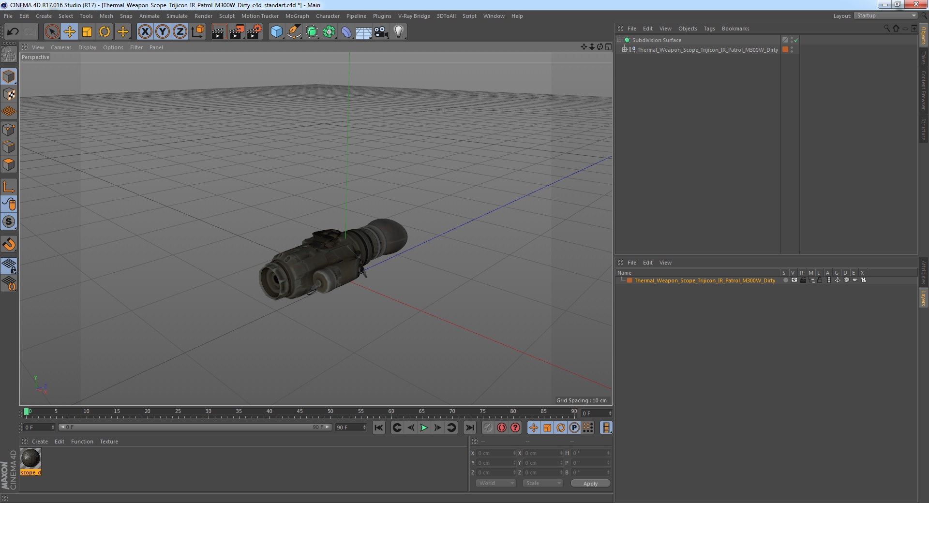
Task: Open the Simulate menu
Action: click(177, 16)
